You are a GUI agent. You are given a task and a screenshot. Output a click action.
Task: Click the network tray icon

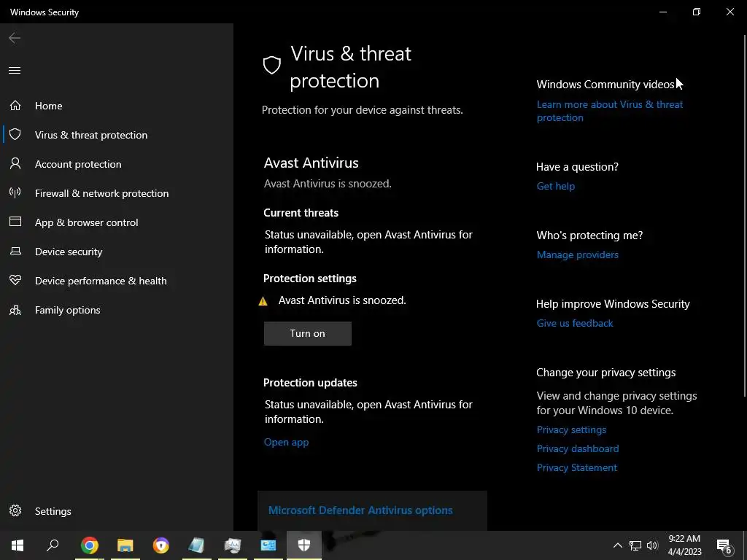(635, 545)
